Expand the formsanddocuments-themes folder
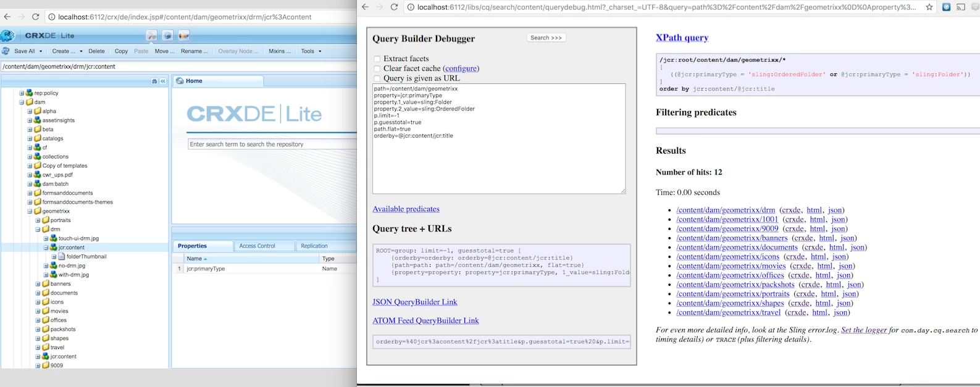Viewport: 980px width, 387px height. [x=30, y=202]
